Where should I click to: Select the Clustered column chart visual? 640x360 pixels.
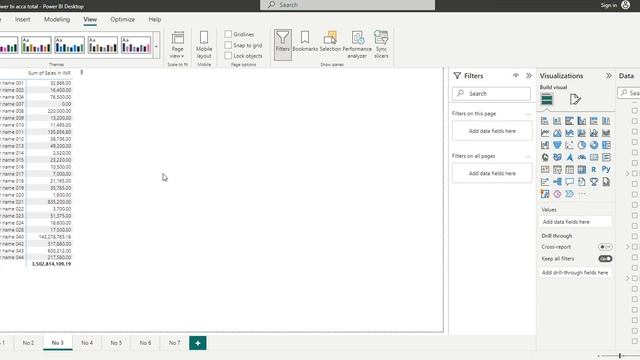(x=582, y=121)
